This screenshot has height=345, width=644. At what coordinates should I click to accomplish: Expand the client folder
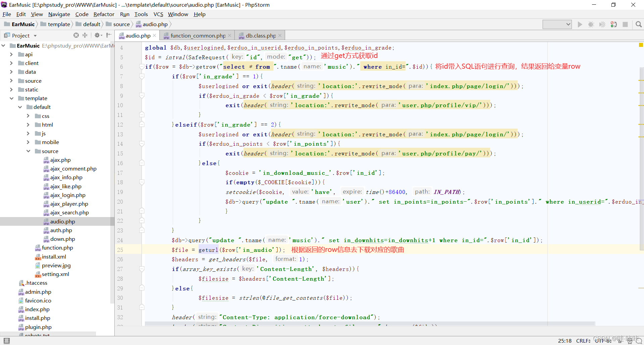click(x=11, y=63)
